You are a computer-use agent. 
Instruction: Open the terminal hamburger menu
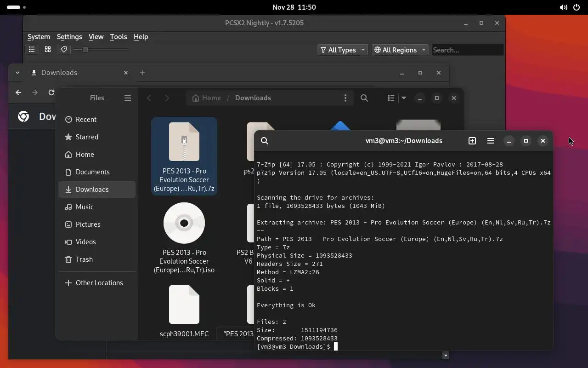point(491,141)
